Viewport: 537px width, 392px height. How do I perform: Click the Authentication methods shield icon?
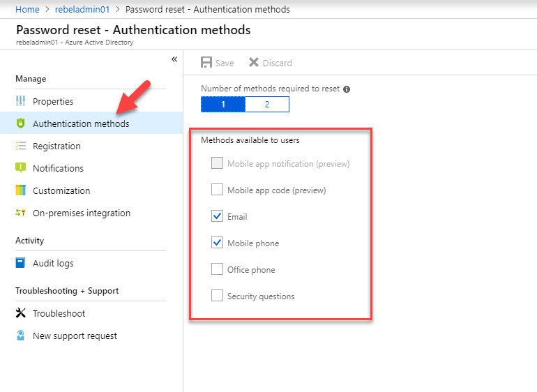[x=20, y=123]
